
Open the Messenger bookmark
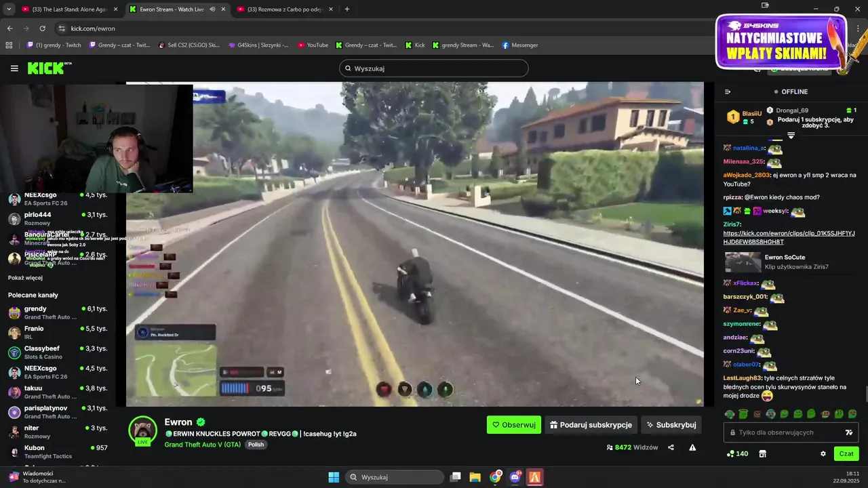click(519, 45)
